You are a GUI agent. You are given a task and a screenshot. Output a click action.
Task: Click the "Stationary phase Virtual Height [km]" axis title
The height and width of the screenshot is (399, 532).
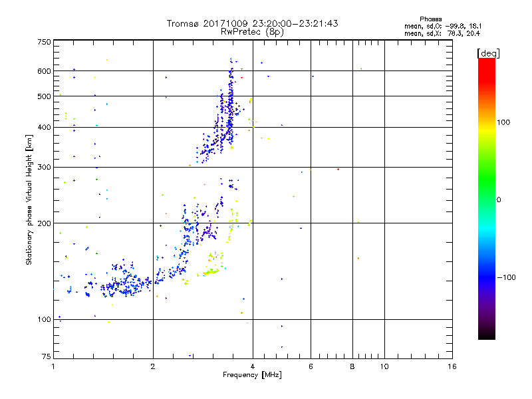[x=29, y=199]
